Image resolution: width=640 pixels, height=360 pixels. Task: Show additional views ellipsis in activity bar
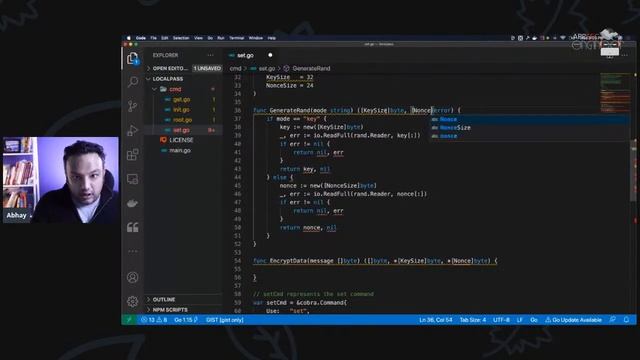[133, 251]
